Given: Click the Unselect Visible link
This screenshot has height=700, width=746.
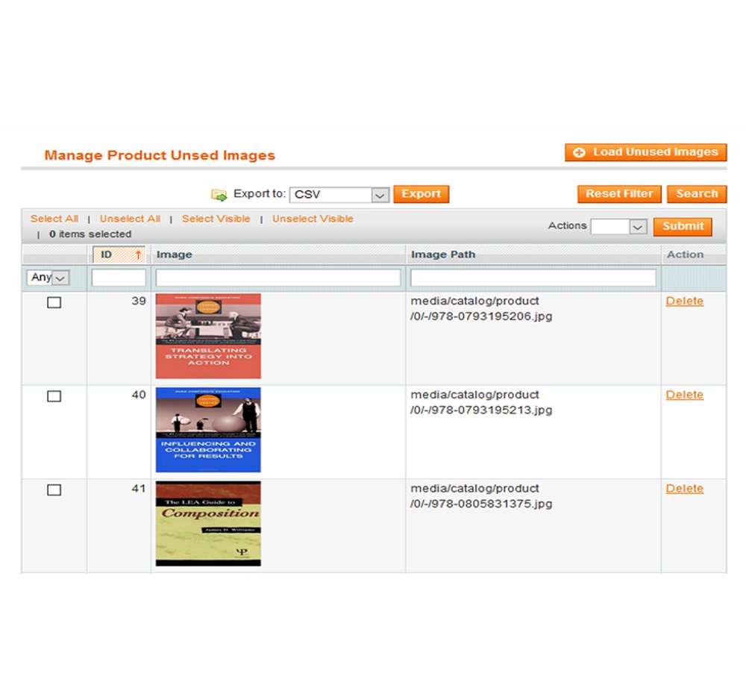Looking at the screenshot, I should 313,219.
